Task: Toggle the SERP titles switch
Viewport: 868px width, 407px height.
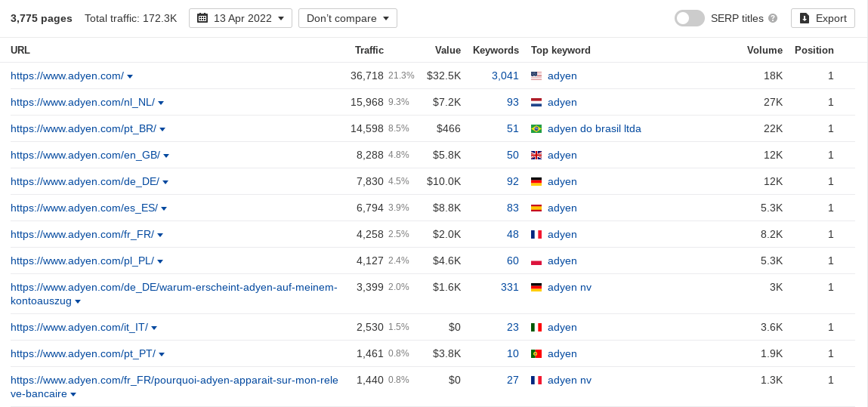Action: point(689,18)
